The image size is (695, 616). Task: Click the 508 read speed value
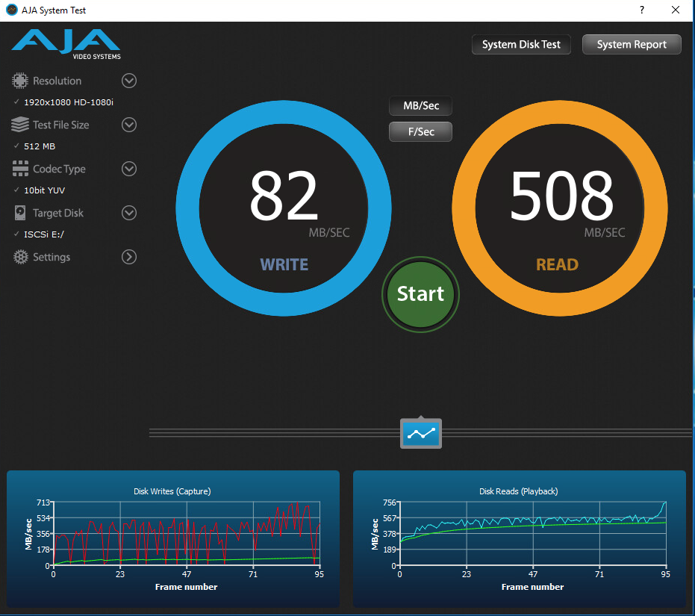[561, 196]
